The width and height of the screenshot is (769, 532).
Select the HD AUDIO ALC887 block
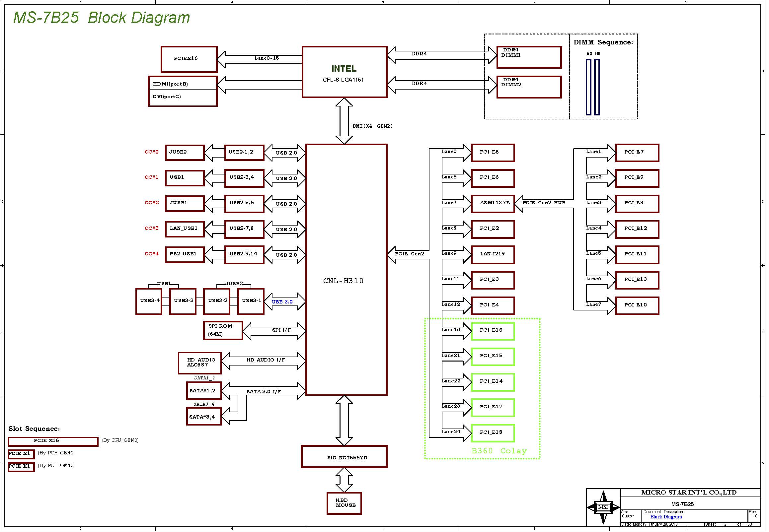pos(199,363)
